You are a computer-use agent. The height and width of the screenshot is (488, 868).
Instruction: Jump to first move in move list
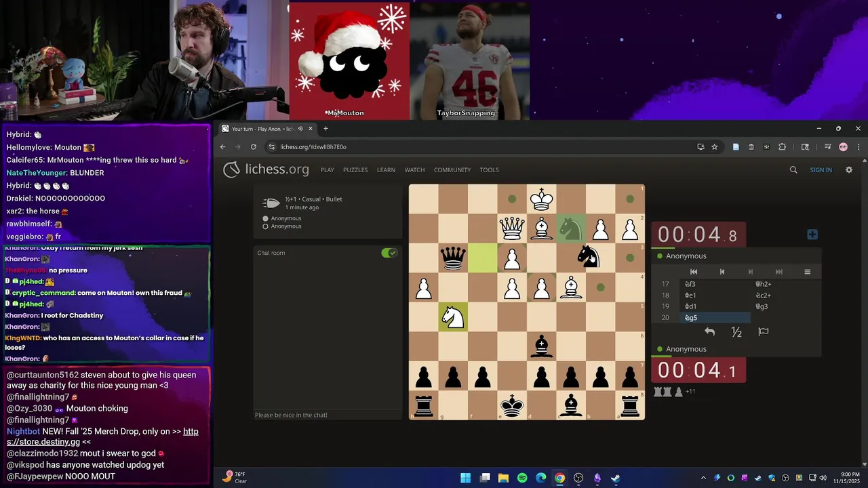(x=693, y=272)
